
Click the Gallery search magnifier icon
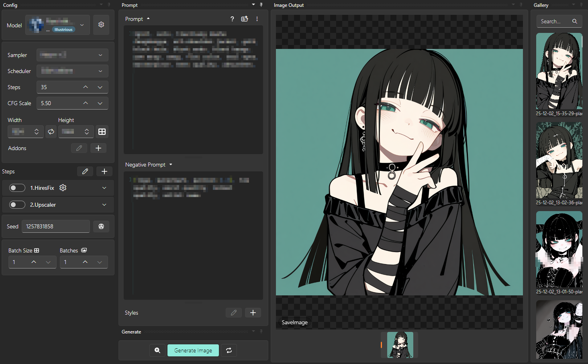click(575, 21)
